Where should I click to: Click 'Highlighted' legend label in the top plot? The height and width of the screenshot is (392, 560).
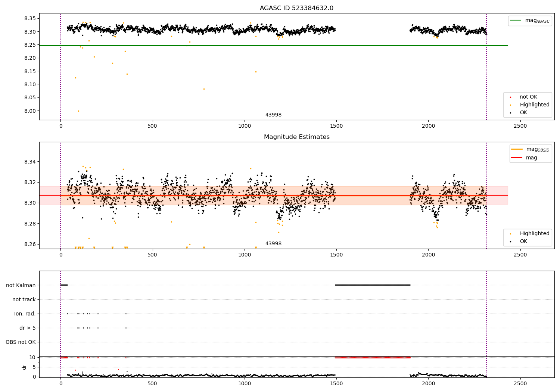(x=535, y=105)
